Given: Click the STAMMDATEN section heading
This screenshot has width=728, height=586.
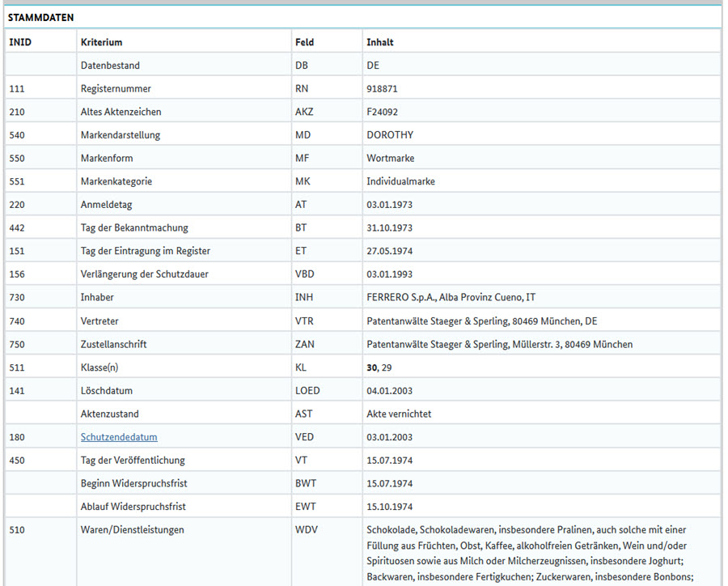Looking at the screenshot, I should (x=40, y=17).
